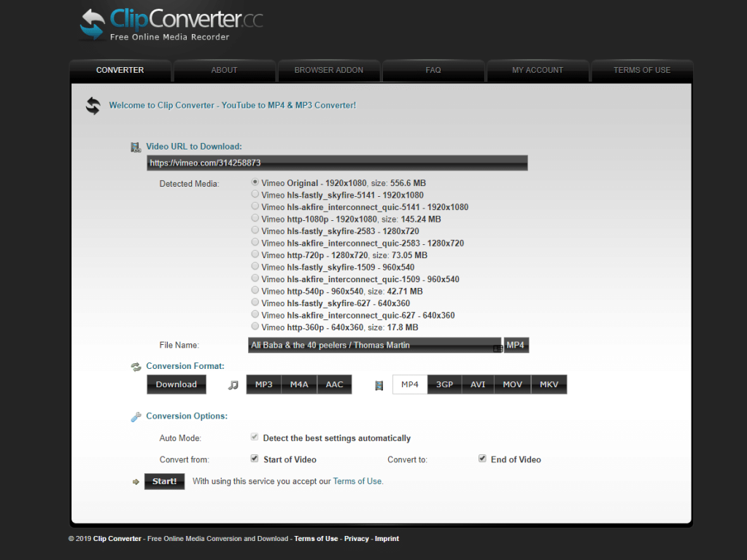
Task: Select hls-fastly_skyfire-5141 1920x1080 option
Action: point(255,194)
